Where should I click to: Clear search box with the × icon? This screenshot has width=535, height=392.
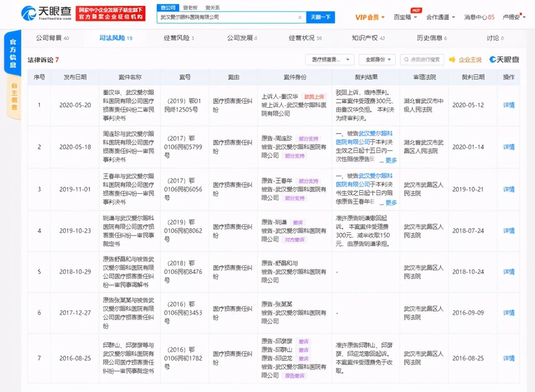[300, 18]
